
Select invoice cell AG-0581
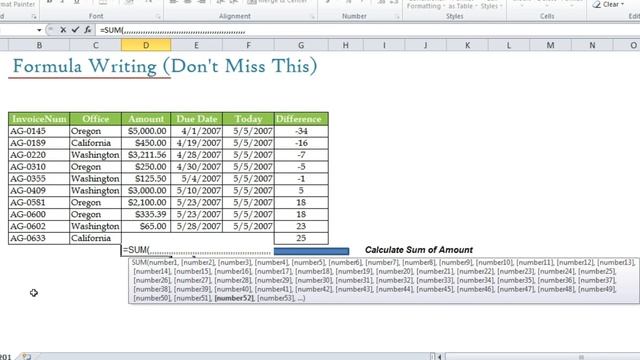(x=39, y=202)
